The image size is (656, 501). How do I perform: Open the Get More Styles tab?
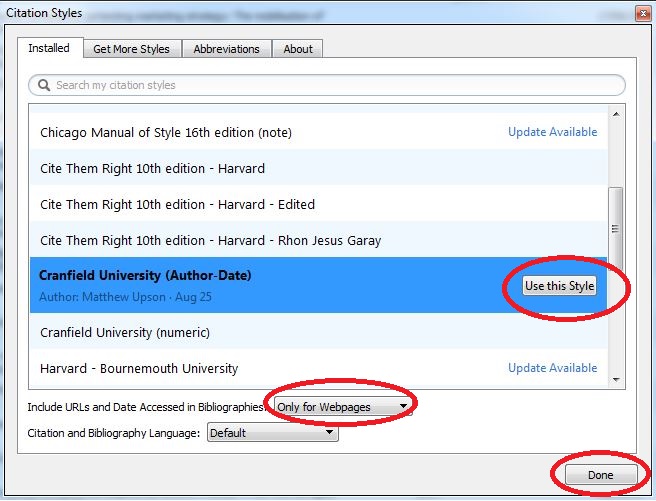point(131,49)
